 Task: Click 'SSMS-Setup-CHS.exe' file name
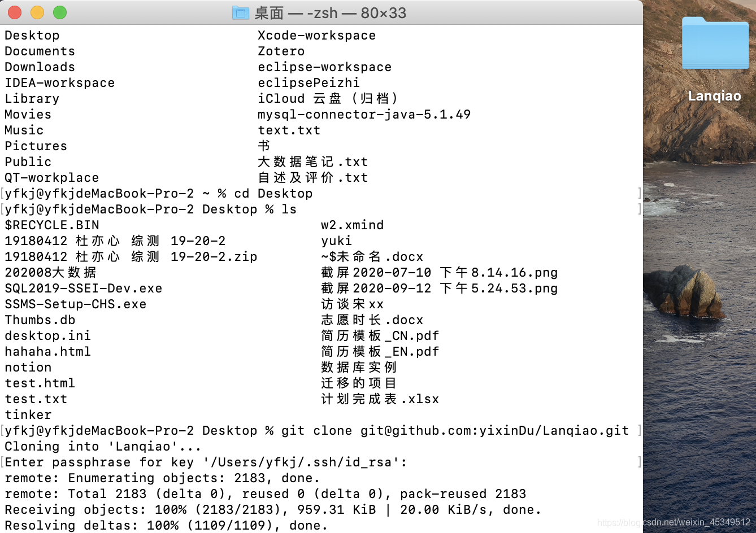tap(75, 304)
